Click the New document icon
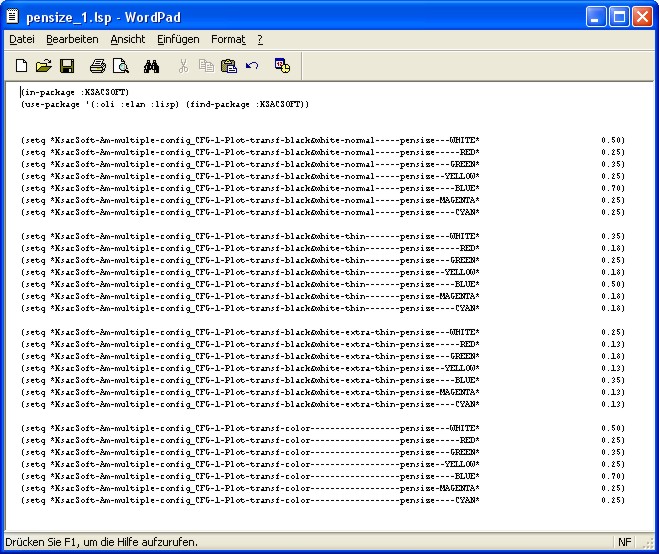 (x=21, y=67)
